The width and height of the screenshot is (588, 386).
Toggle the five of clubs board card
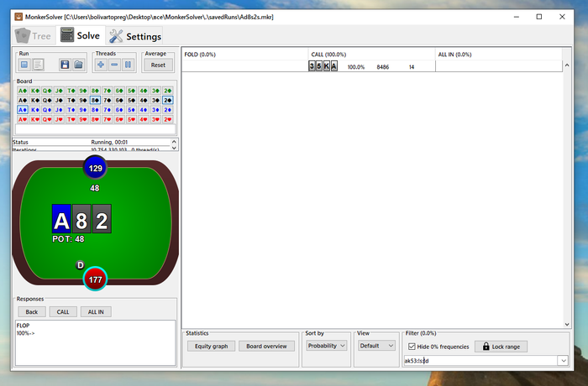point(131,91)
